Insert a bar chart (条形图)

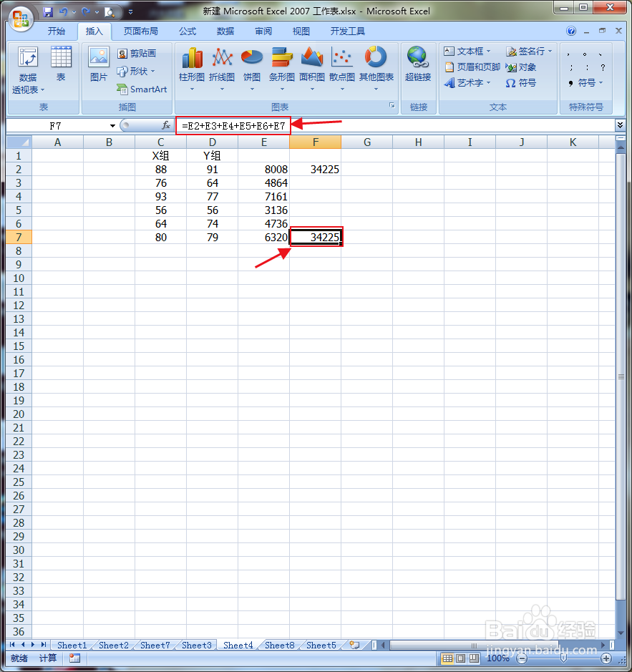click(282, 69)
